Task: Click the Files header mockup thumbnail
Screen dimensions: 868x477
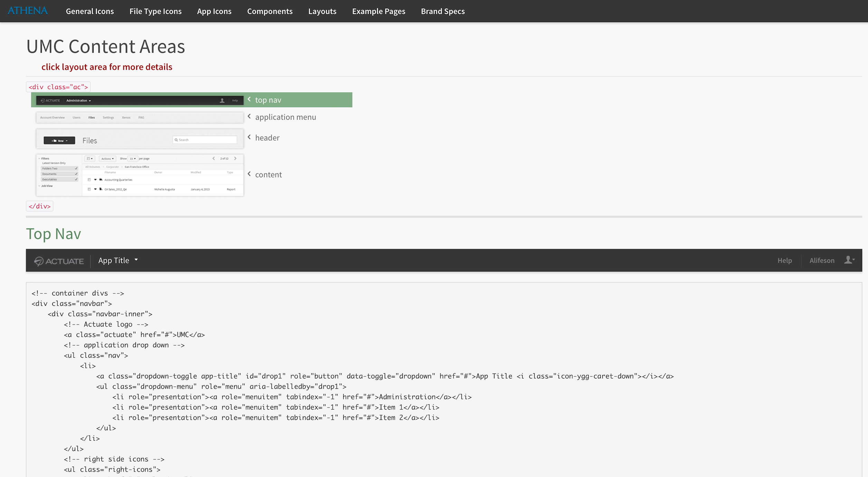Action: point(140,139)
